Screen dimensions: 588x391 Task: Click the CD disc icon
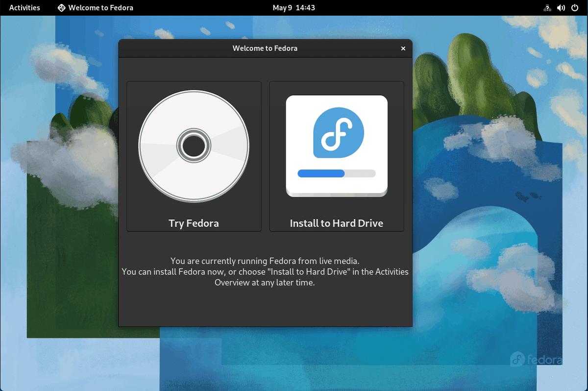194,146
